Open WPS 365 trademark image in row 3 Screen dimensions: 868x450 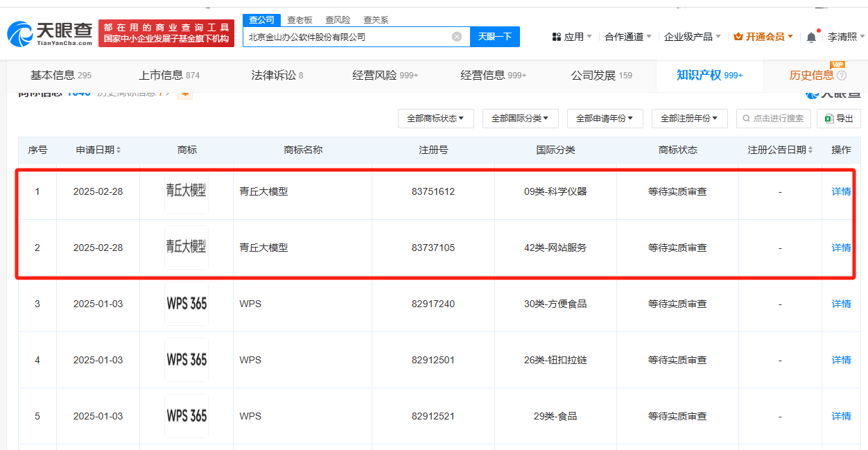coord(186,303)
